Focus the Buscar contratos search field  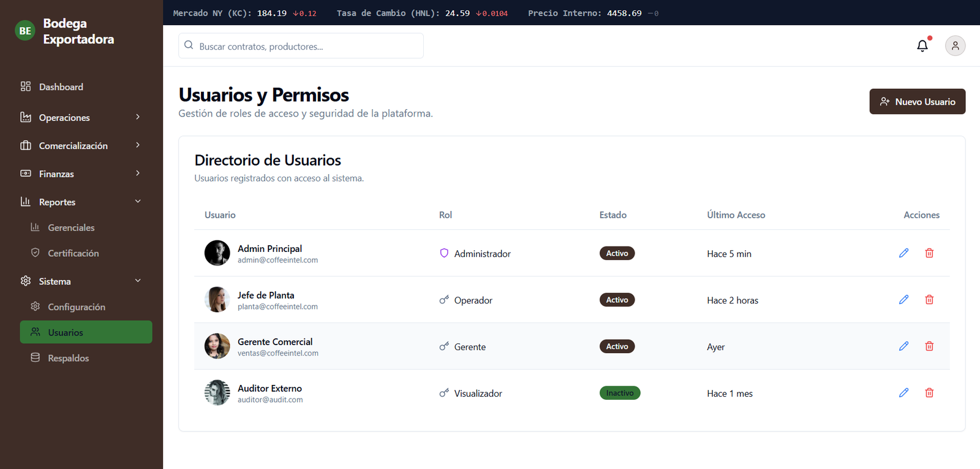301,46
